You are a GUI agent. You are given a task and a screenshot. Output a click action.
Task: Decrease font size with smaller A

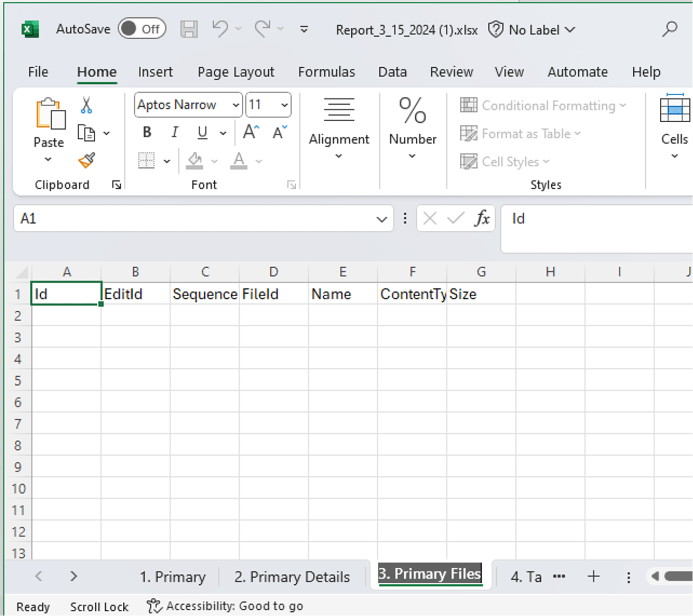point(280,132)
